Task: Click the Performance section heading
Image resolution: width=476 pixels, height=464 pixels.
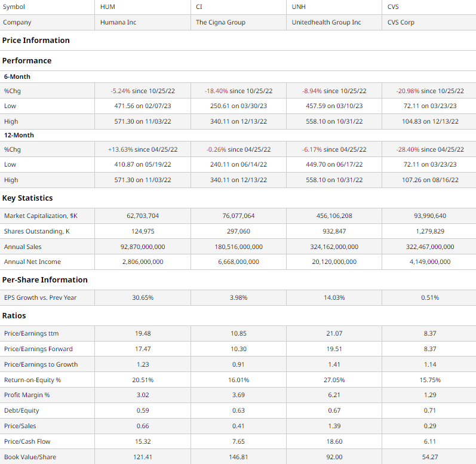Action: (x=27, y=61)
